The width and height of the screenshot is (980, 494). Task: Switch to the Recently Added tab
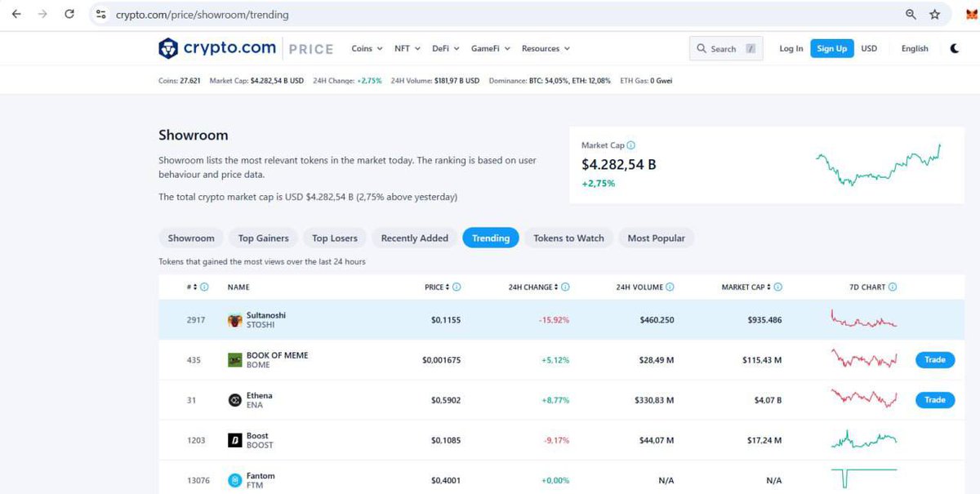coord(415,238)
